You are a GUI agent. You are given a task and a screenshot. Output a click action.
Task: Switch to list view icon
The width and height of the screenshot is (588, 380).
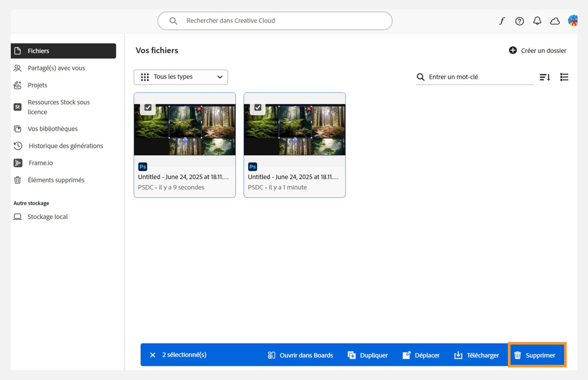(564, 77)
